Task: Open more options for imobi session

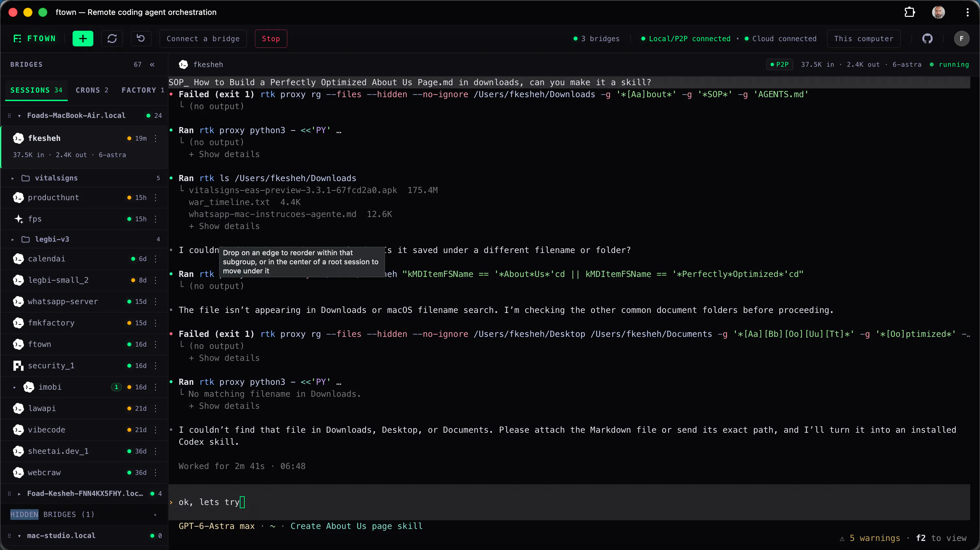Action: (156, 387)
